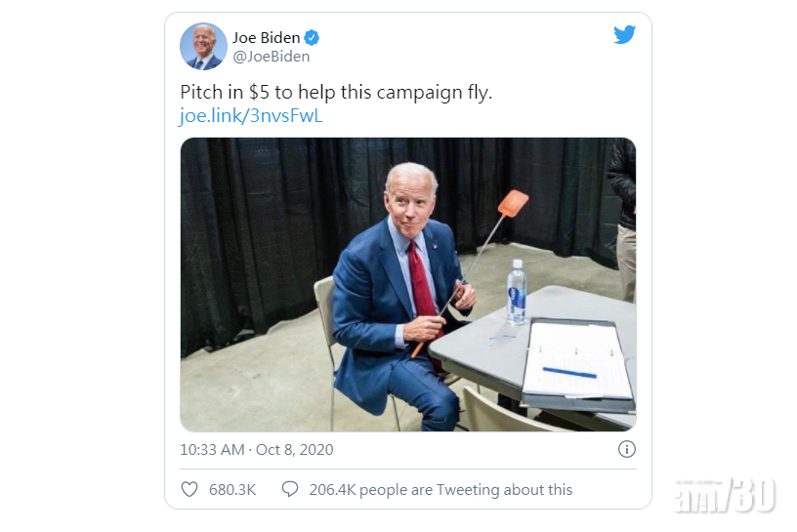Click the "Pitch in $5" tweet text
797x532 pixels.
tap(336, 93)
